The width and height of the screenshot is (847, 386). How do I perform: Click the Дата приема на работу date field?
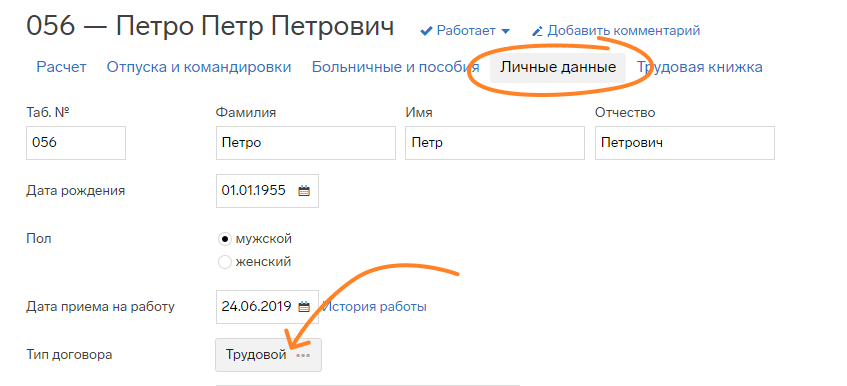tap(267, 307)
